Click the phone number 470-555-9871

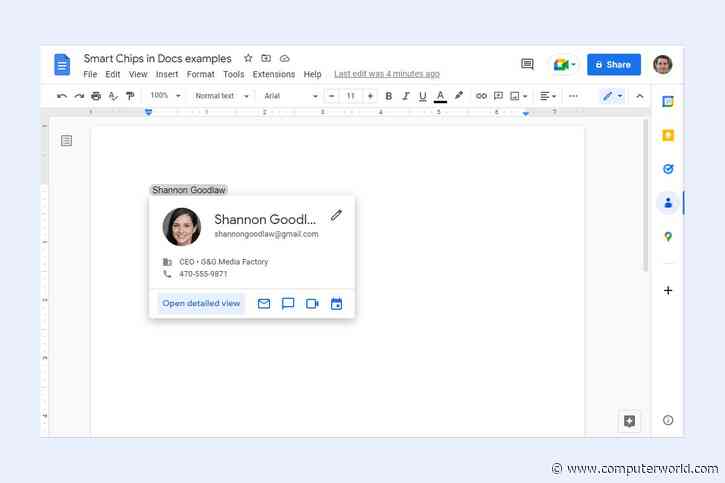(x=203, y=274)
